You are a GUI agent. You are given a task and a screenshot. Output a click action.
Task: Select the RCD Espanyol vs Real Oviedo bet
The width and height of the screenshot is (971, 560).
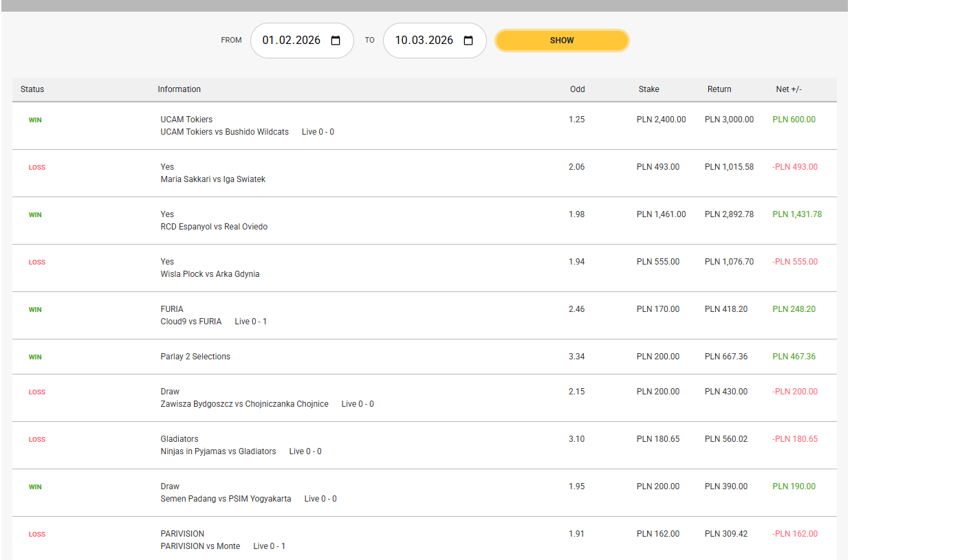tap(214, 227)
